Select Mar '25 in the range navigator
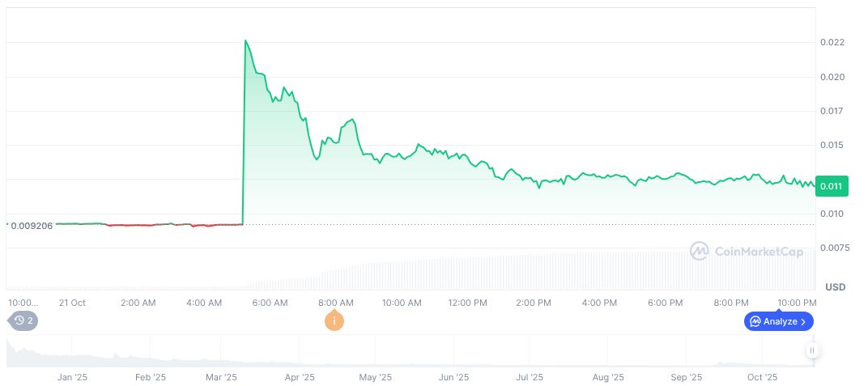 tap(221, 377)
